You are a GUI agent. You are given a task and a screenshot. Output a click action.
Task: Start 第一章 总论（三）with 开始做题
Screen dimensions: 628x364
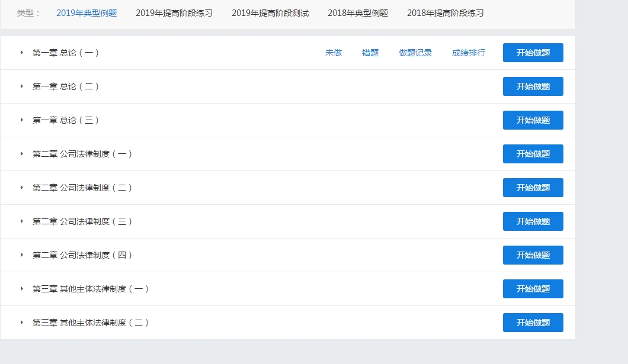point(533,120)
